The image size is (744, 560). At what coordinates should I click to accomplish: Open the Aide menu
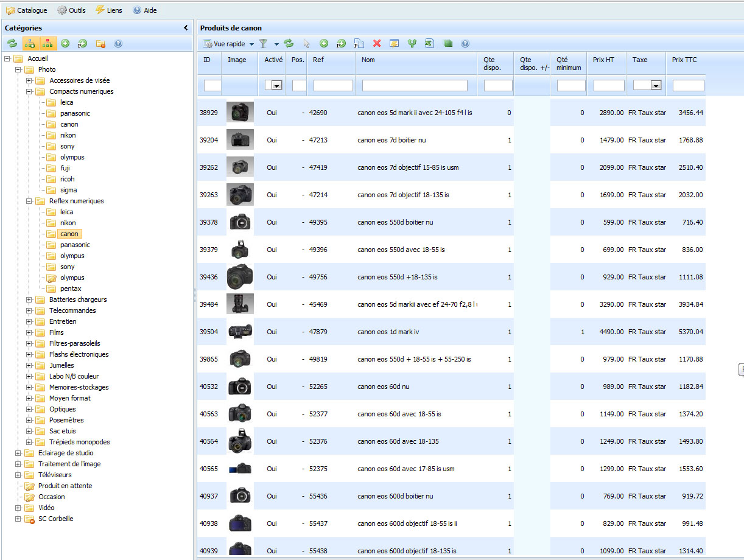click(x=144, y=10)
